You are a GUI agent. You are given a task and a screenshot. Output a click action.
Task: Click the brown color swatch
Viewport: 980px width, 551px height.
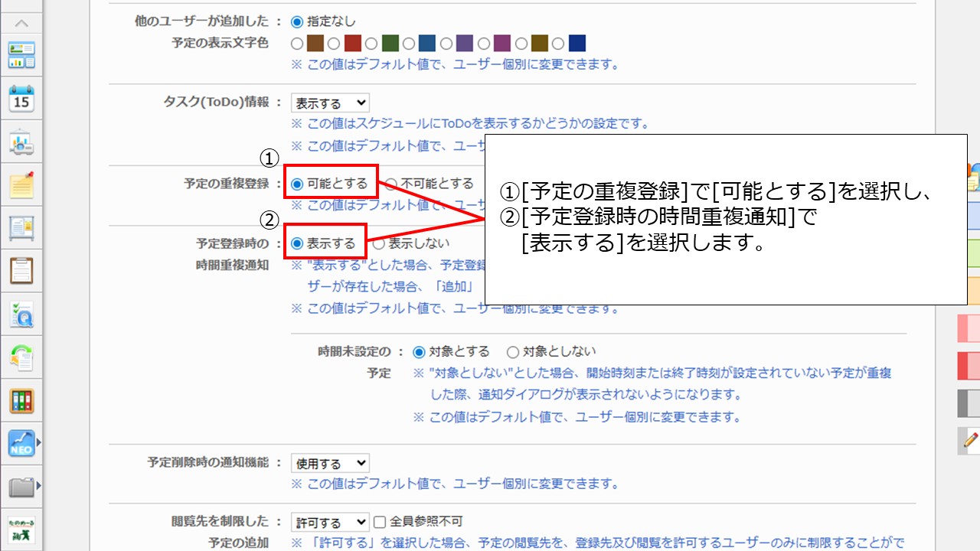pos(315,43)
